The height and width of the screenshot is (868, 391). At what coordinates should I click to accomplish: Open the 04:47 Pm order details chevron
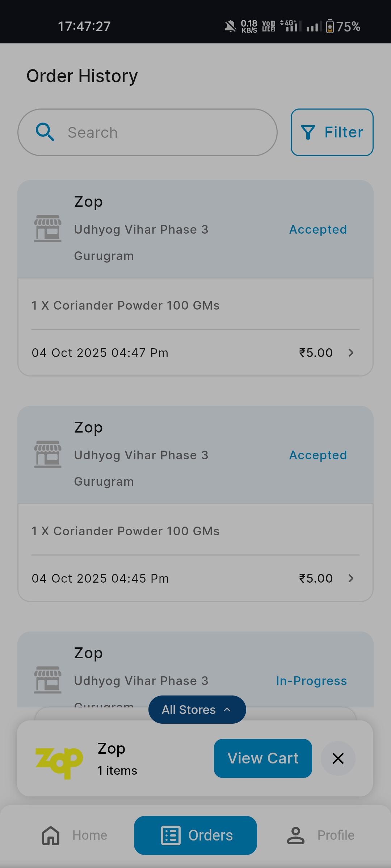point(351,353)
